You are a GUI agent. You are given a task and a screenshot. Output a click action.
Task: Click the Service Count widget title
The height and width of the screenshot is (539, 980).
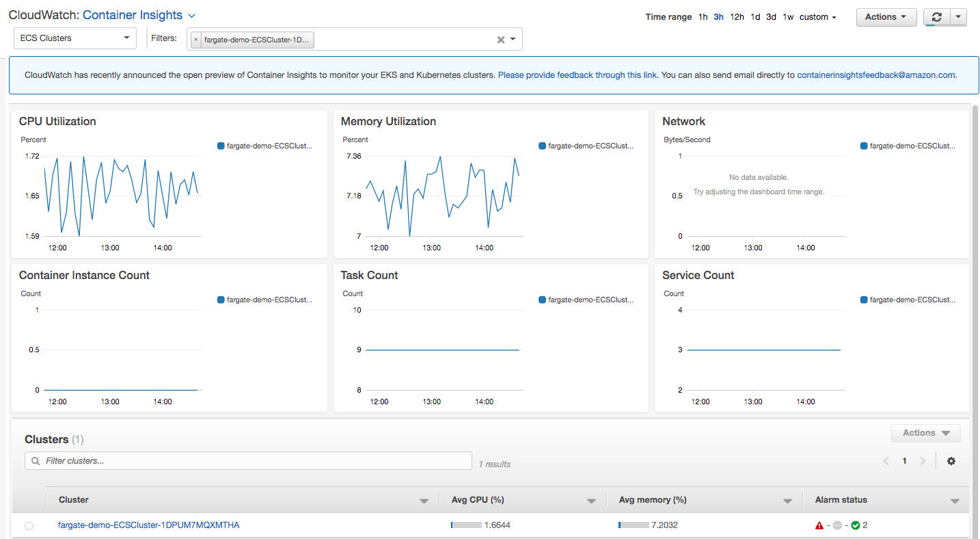698,276
